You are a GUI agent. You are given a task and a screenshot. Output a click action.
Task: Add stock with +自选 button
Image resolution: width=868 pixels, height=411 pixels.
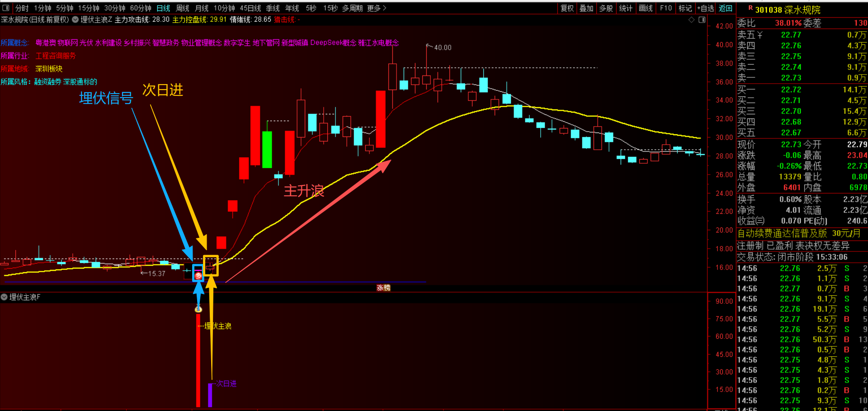[x=705, y=8]
